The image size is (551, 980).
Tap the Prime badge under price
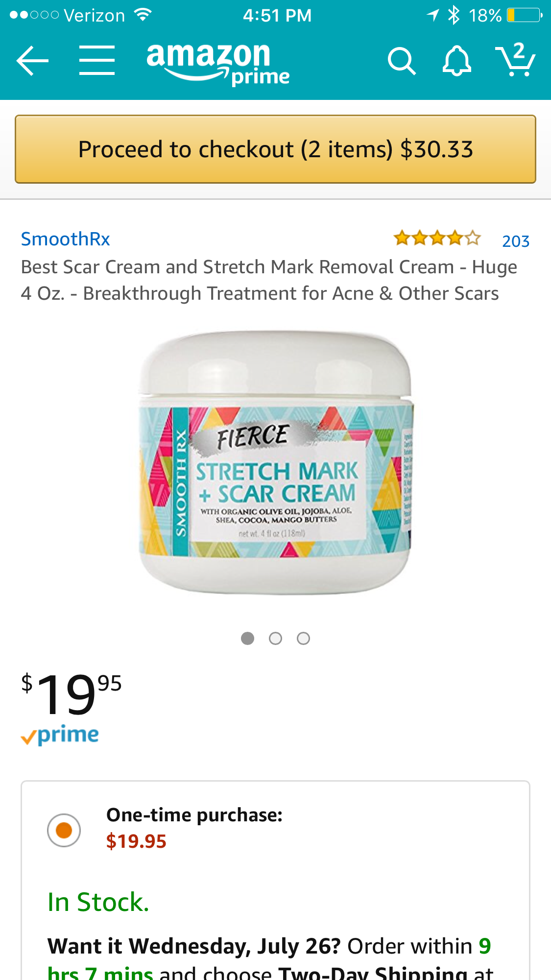(x=60, y=735)
